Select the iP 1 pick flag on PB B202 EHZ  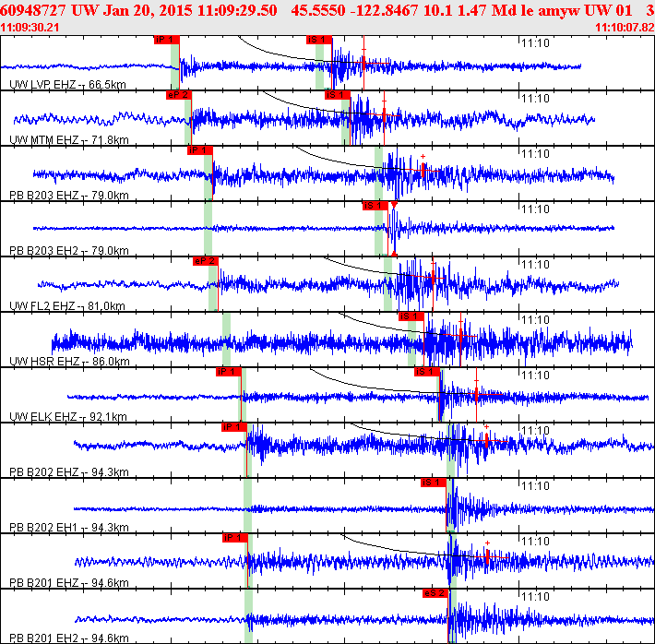[x=234, y=426]
